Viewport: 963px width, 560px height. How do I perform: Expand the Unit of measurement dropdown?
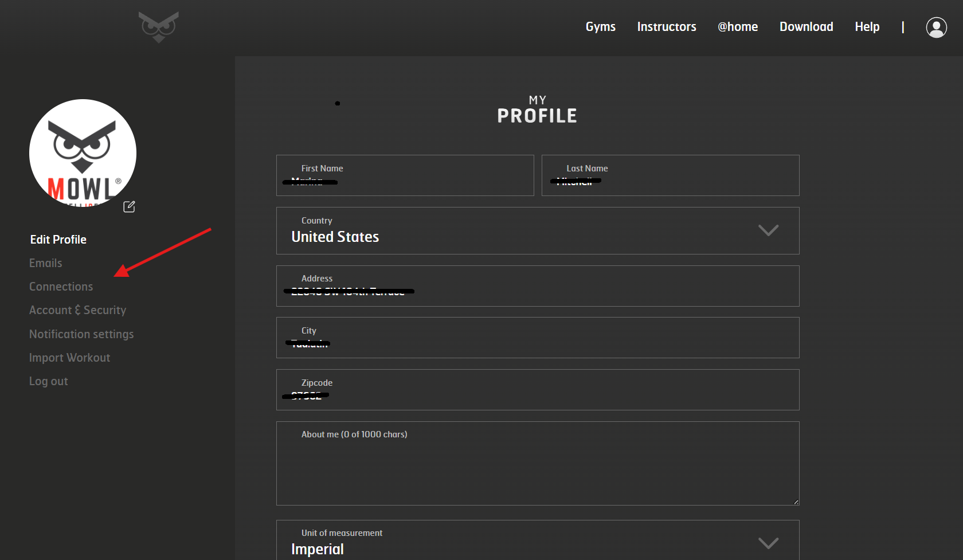click(538, 540)
